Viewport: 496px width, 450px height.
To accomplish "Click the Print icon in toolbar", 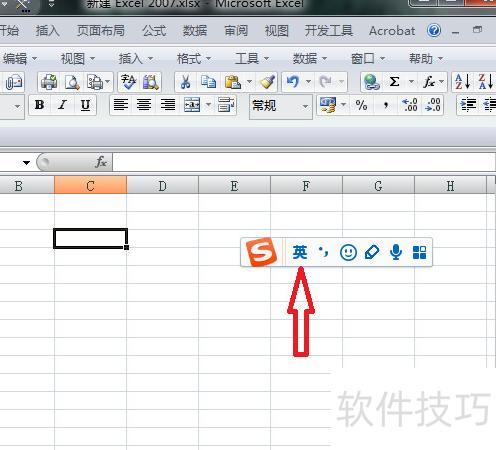I will coord(49,82).
